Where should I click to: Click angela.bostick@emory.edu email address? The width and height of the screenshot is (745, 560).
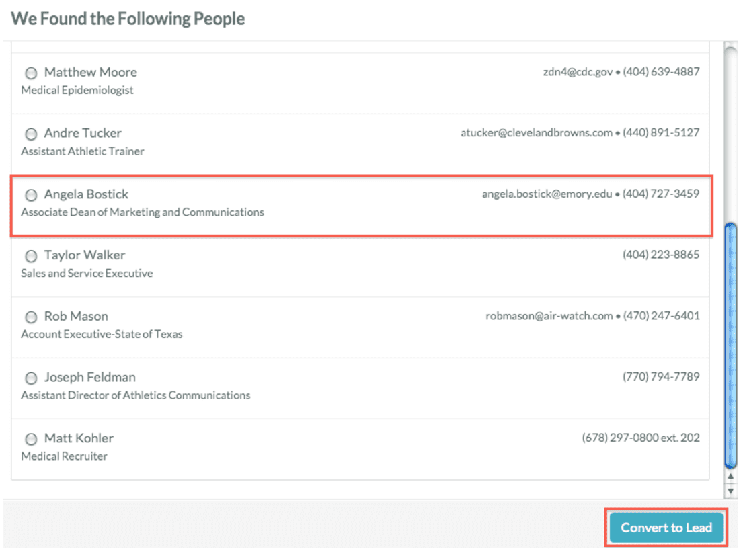[547, 194]
